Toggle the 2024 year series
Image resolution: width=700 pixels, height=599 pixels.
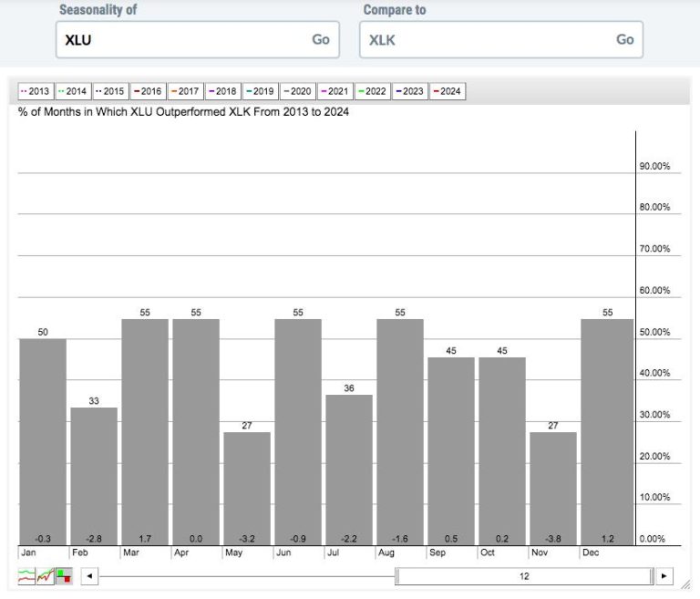coord(447,91)
